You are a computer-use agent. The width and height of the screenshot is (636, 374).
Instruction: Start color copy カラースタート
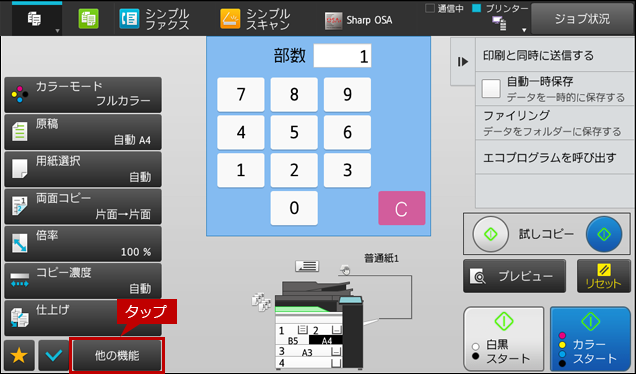(x=591, y=339)
